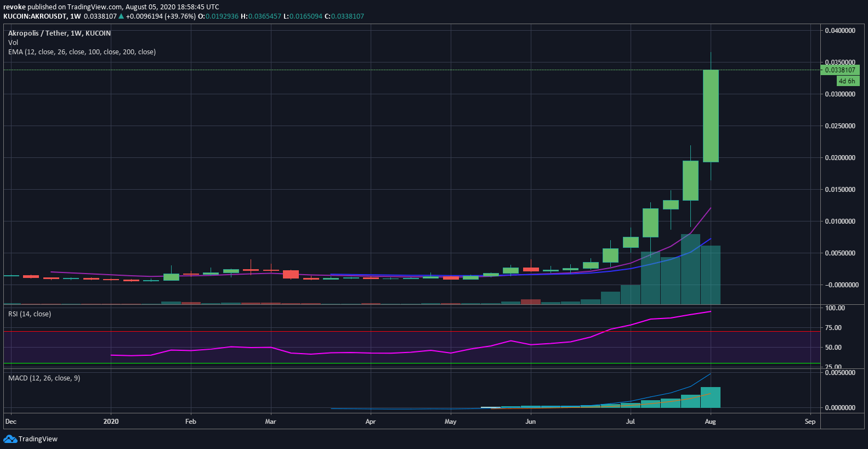The image size is (868, 449).
Task: Select the Mar label on the time axis
Action: [x=270, y=422]
